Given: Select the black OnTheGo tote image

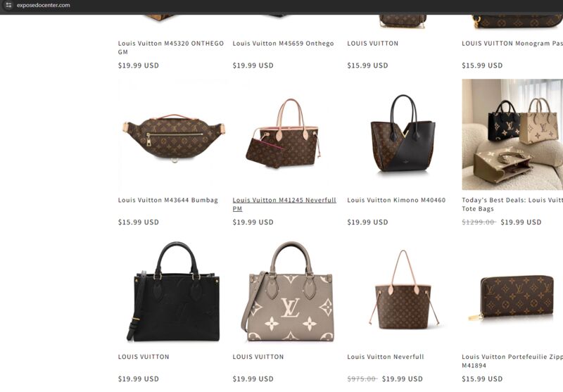Looking at the screenshot, I should (x=174, y=291).
